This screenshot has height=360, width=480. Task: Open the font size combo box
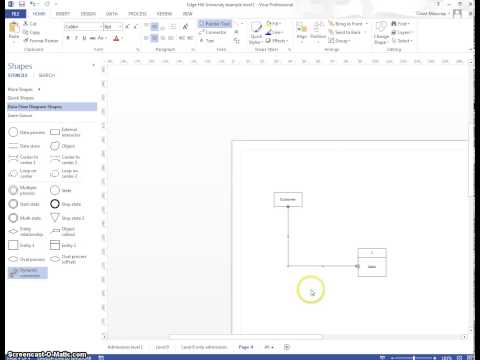(x=113, y=27)
